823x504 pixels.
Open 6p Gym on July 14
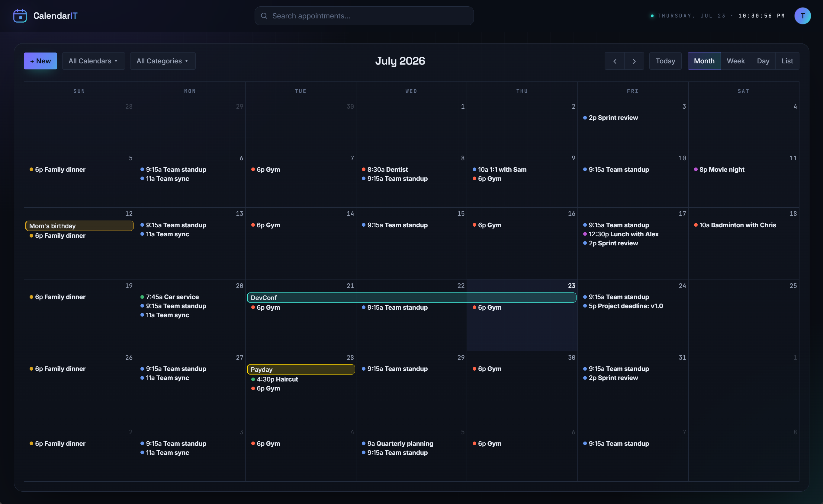pos(265,225)
